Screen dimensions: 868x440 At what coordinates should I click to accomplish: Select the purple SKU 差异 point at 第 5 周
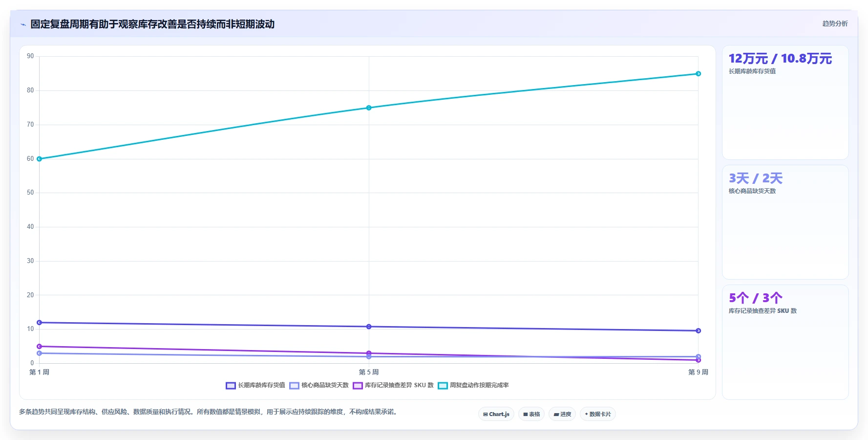369,353
